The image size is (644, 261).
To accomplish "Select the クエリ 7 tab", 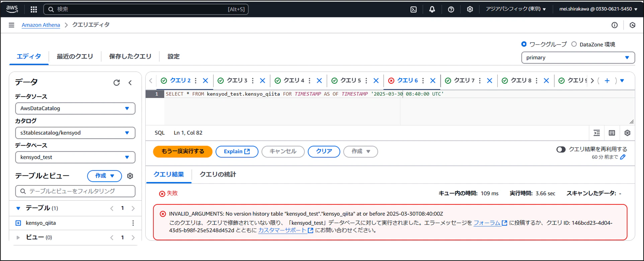I will (x=464, y=81).
